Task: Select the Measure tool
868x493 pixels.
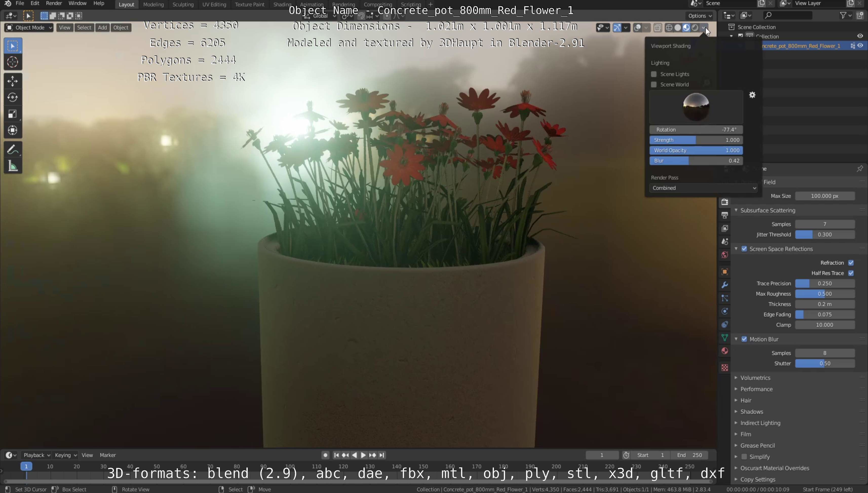Action: (13, 166)
